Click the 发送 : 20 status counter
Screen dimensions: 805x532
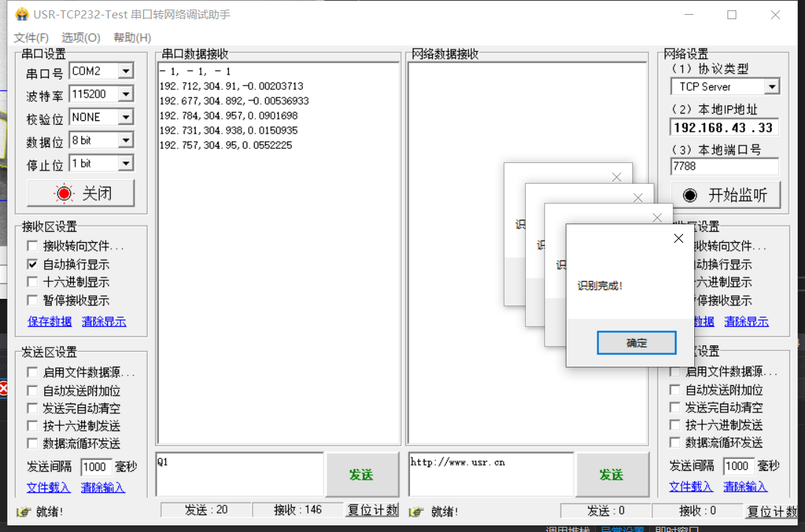coord(206,510)
